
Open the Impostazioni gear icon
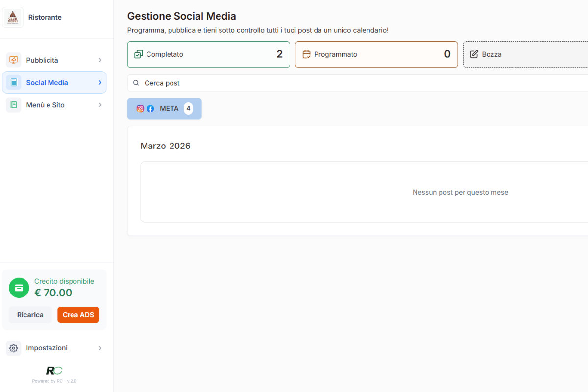click(x=13, y=348)
